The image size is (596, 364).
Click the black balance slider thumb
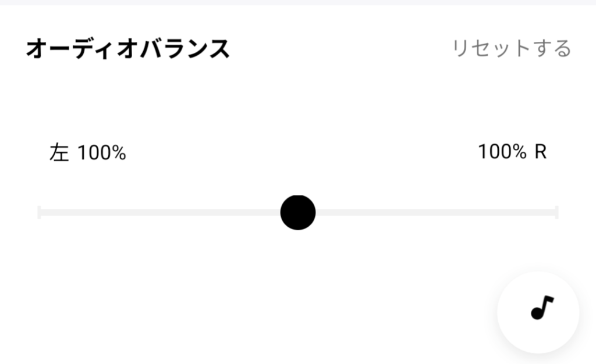(x=298, y=212)
